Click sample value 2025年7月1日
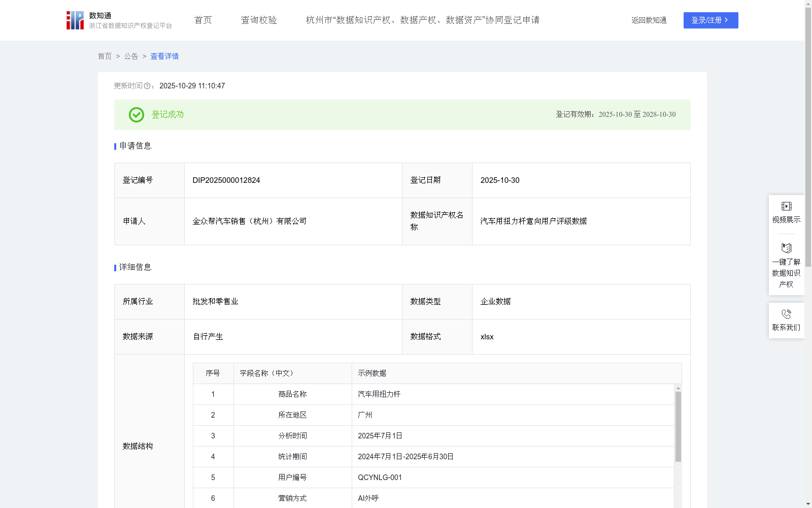This screenshot has height=508, width=812. [x=380, y=436]
